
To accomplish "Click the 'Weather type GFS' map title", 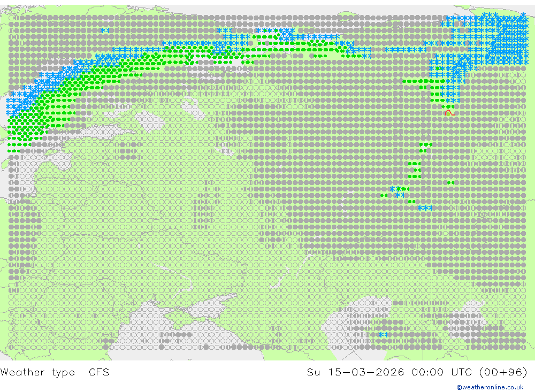I will pos(55,372).
